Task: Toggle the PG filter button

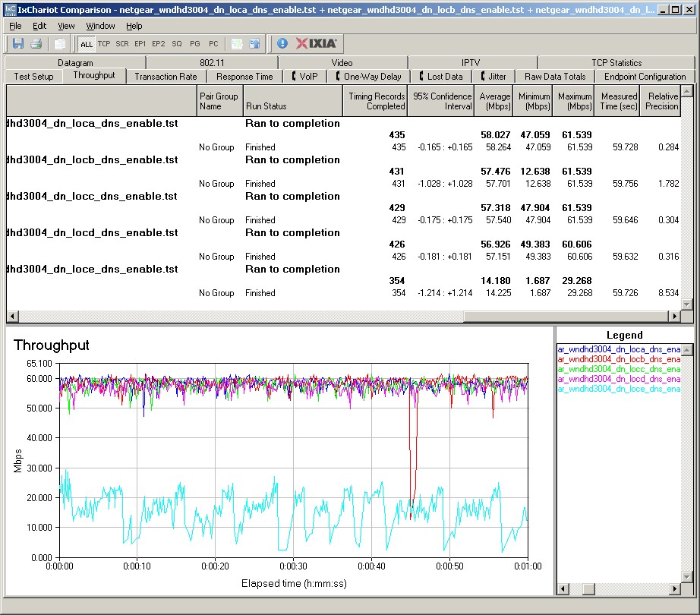Action: pyautogui.click(x=195, y=44)
